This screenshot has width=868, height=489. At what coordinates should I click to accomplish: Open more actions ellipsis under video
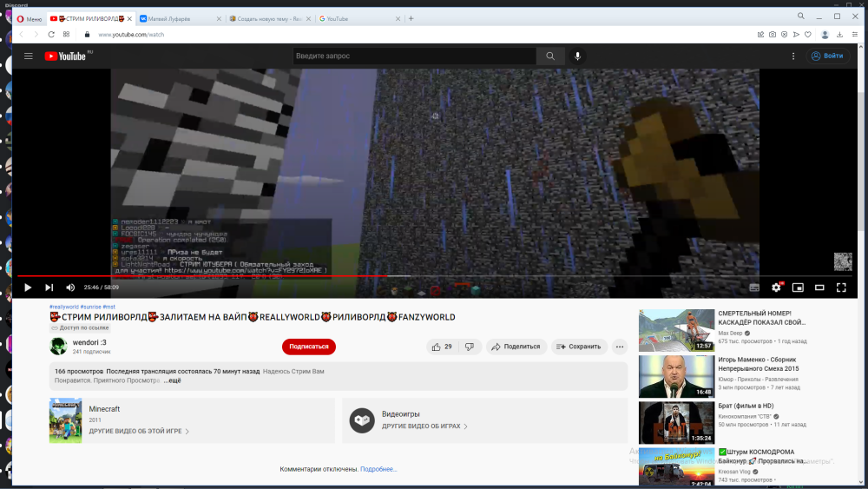click(620, 347)
